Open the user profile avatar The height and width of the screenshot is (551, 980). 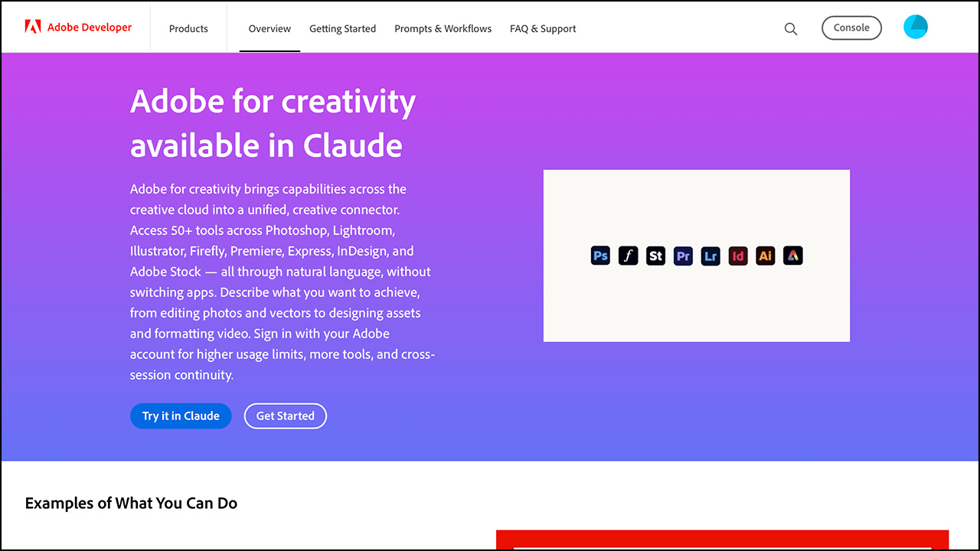pos(916,27)
